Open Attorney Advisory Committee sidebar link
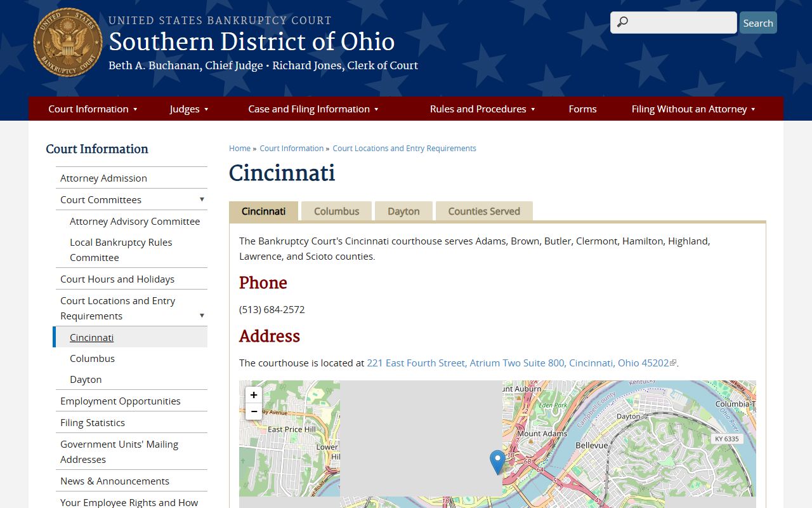812x508 pixels. [x=134, y=221]
